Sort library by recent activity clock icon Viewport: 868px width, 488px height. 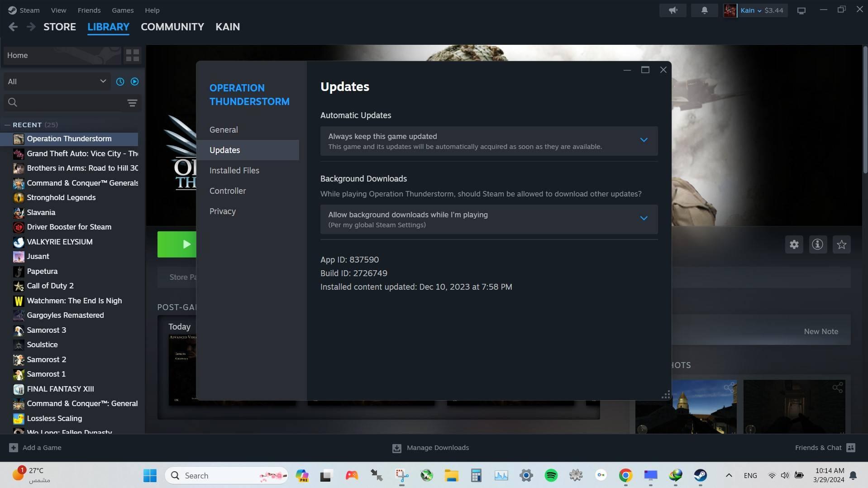pyautogui.click(x=120, y=81)
